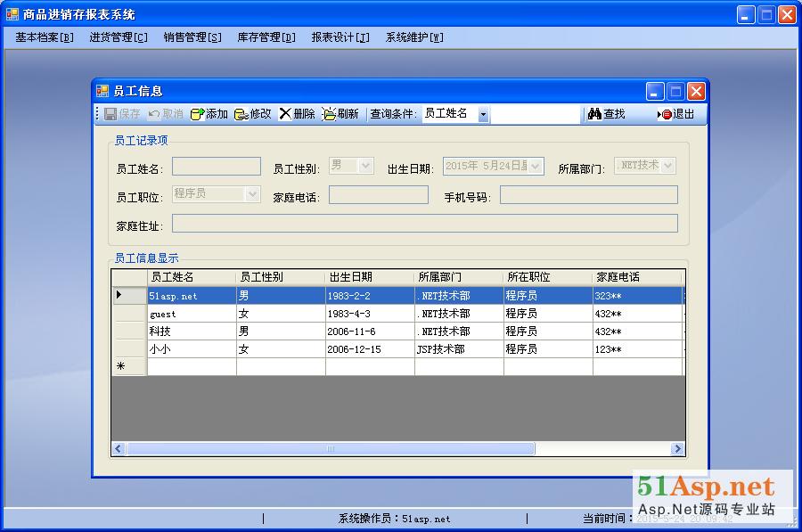
Task: Click the row selector of 小小 row
Action: click(x=129, y=349)
